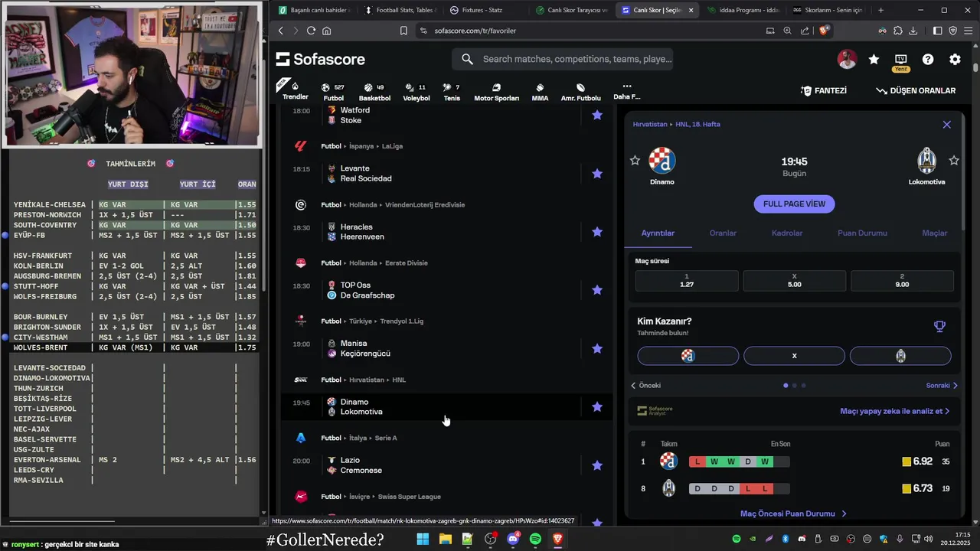Unfavorite the Dinamo vs Lokomotiva list star

click(597, 407)
